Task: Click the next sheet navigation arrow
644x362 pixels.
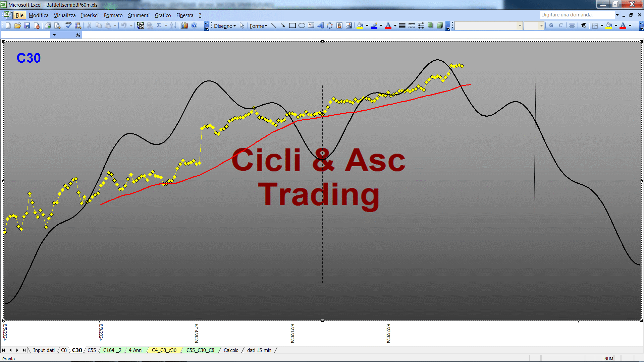Action: [17, 350]
